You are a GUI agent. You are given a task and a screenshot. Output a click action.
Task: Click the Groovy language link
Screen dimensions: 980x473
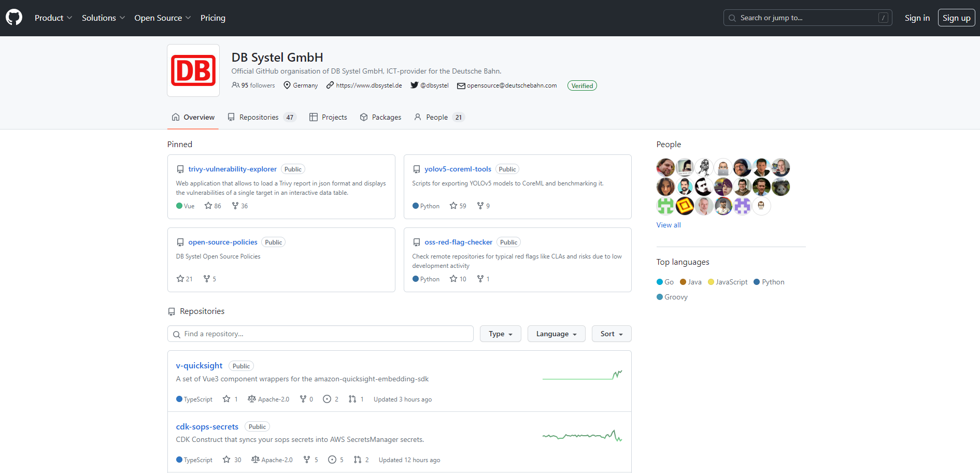tap(672, 297)
